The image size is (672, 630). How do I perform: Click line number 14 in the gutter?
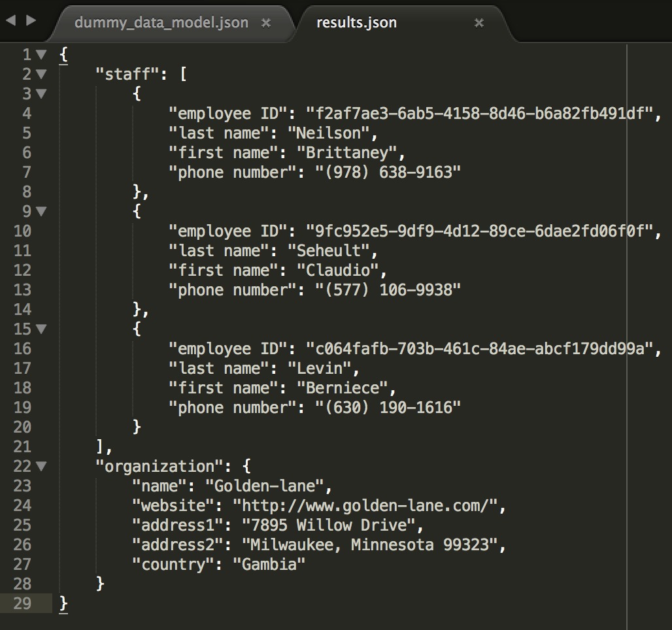[22, 310]
